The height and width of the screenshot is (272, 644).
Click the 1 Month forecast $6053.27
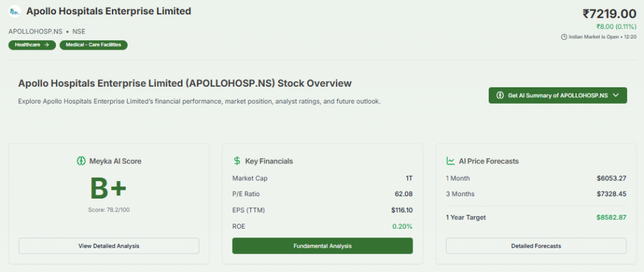(x=611, y=178)
